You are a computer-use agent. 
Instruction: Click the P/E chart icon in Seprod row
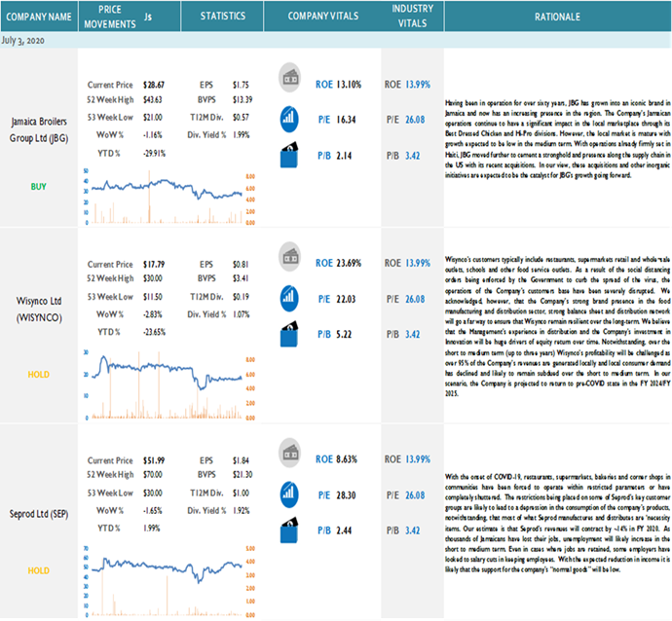click(x=289, y=494)
